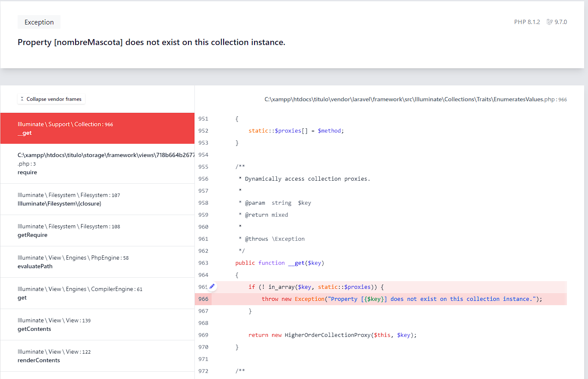Click highlighted line 966 throw new Exception

point(402,299)
